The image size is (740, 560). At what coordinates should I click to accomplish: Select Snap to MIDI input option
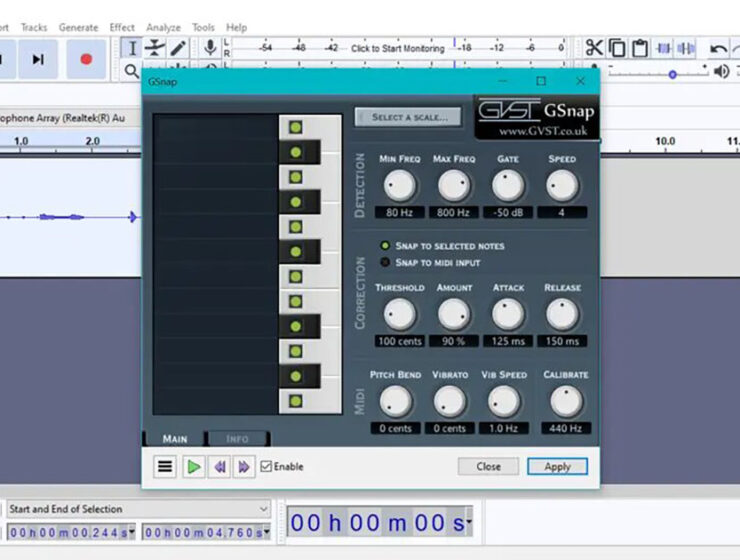(385, 263)
